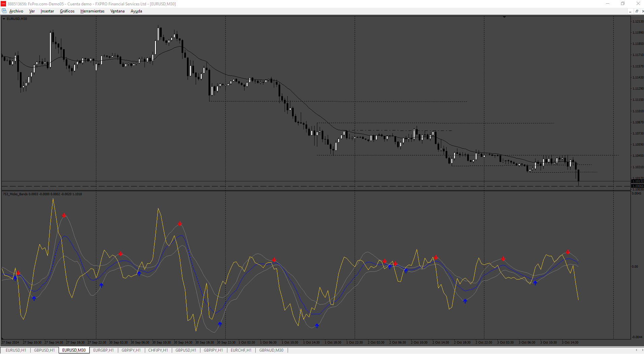Restore down the inner chart window
The width and height of the screenshot is (644, 354).
click(637, 11)
